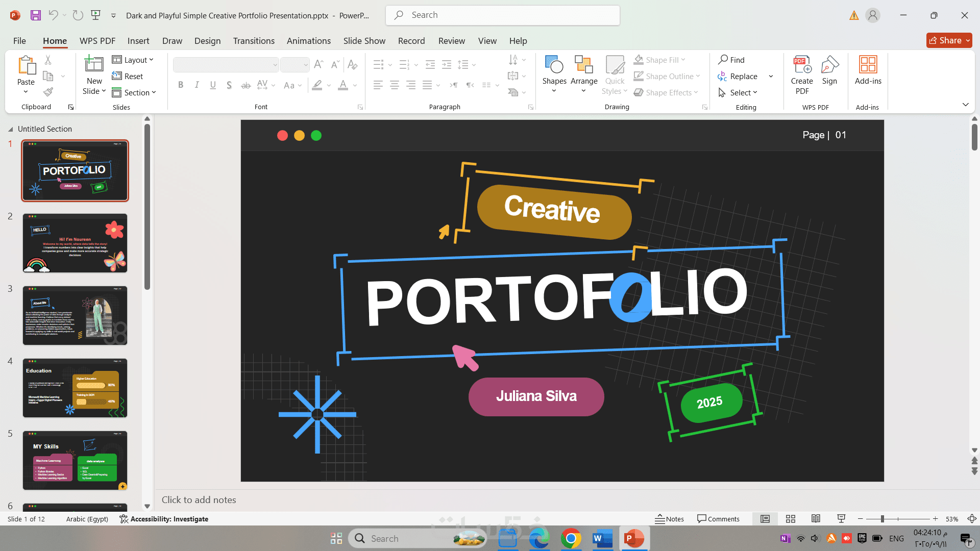The height and width of the screenshot is (551, 980).
Task: Collapse the Untitled Section in slide pane
Action: point(11,129)
